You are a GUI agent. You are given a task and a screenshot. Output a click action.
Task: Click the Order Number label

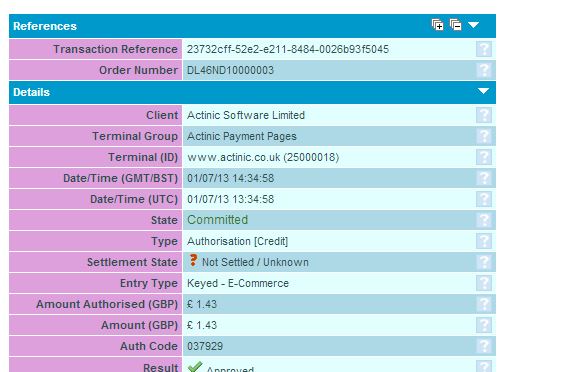(x=138, y=70)
